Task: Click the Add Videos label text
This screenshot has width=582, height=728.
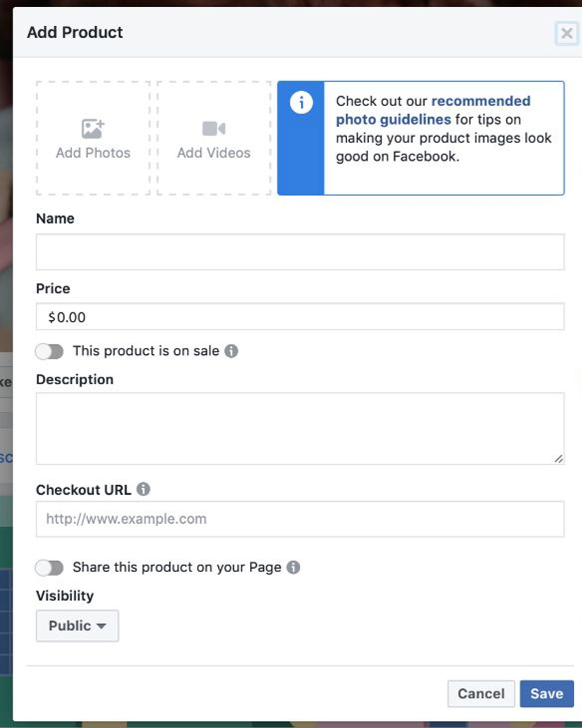Action: click(x=214, y=153)
